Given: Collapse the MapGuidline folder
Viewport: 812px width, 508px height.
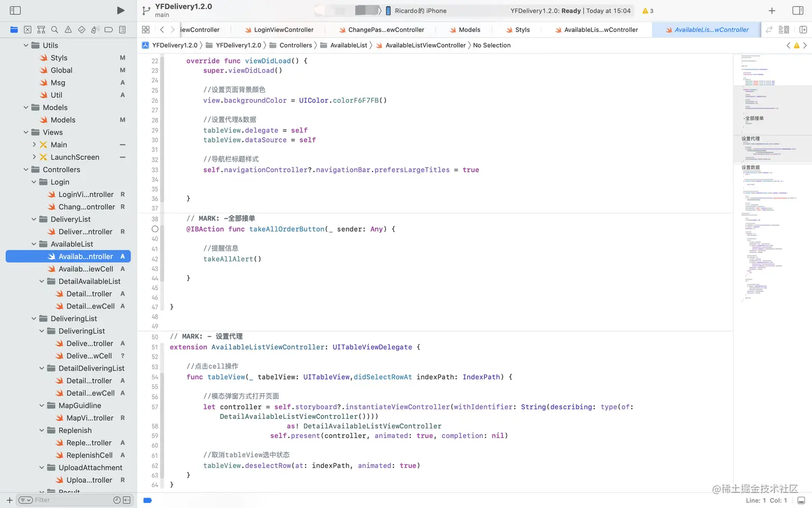Looking at the screenshot, I should (x=42, y=405).
